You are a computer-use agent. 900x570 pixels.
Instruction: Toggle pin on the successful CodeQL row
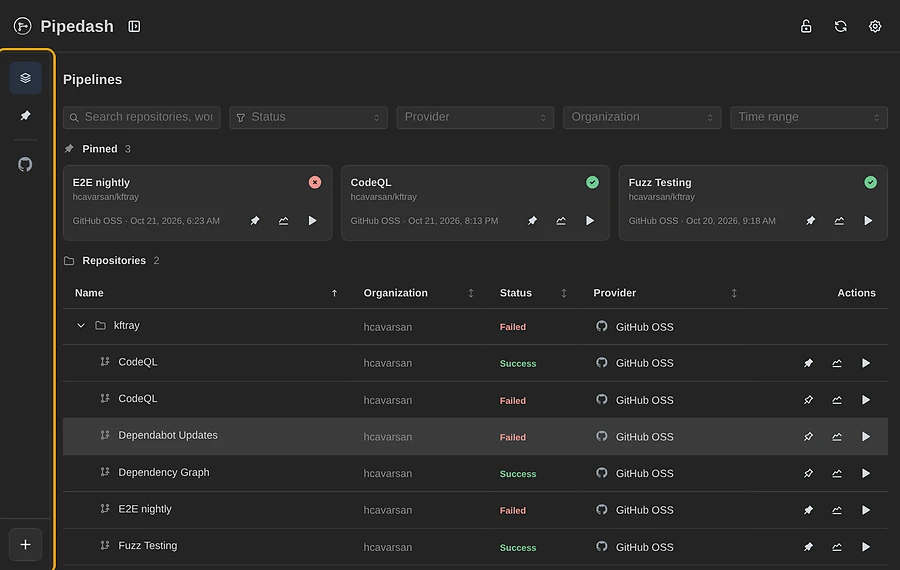click(x=808, y=363)
